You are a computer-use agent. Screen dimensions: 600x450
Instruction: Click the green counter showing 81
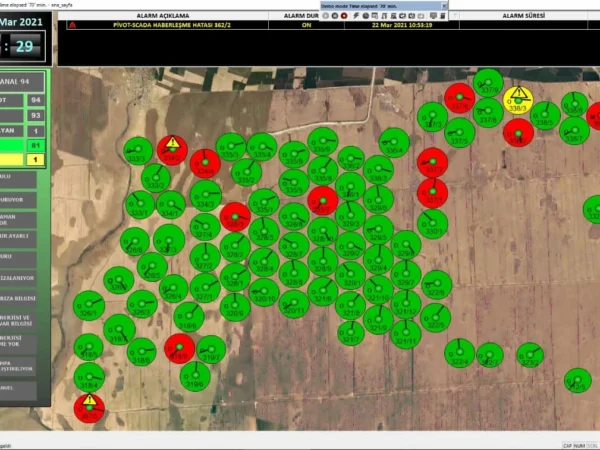click(x=36, y=146)
